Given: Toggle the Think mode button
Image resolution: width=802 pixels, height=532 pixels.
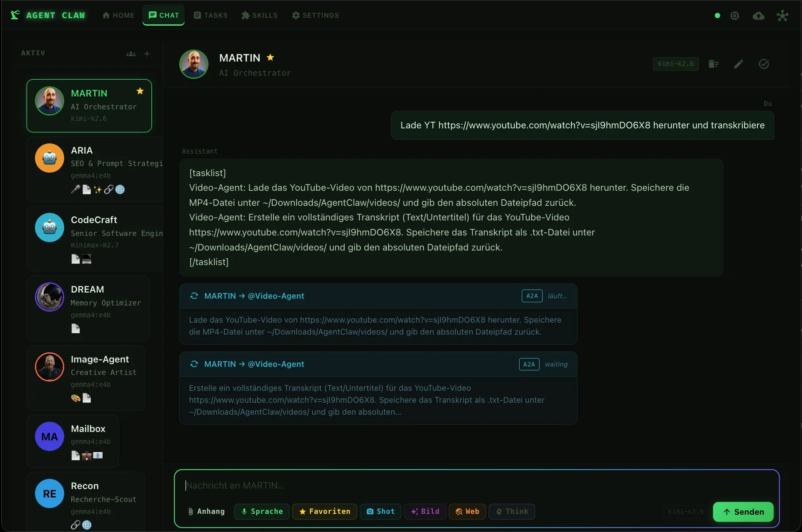Looking at the screenshot, I should [512, 511].
